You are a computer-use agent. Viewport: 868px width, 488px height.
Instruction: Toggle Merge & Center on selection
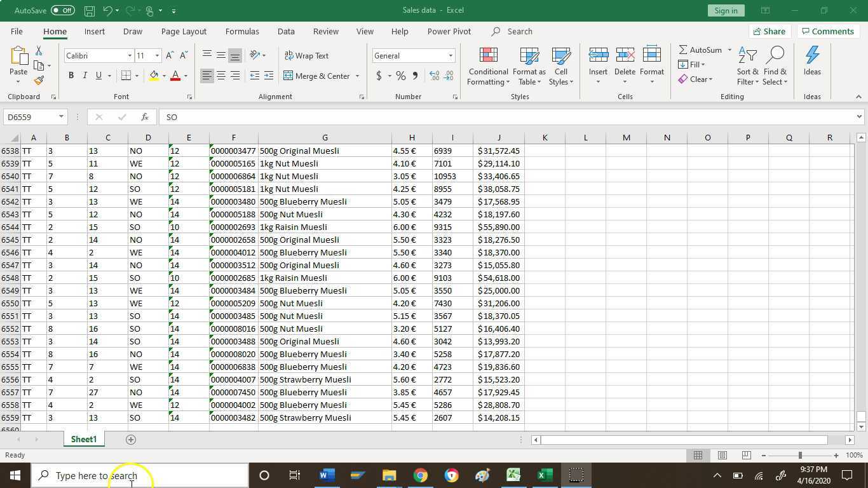[321, 76]
